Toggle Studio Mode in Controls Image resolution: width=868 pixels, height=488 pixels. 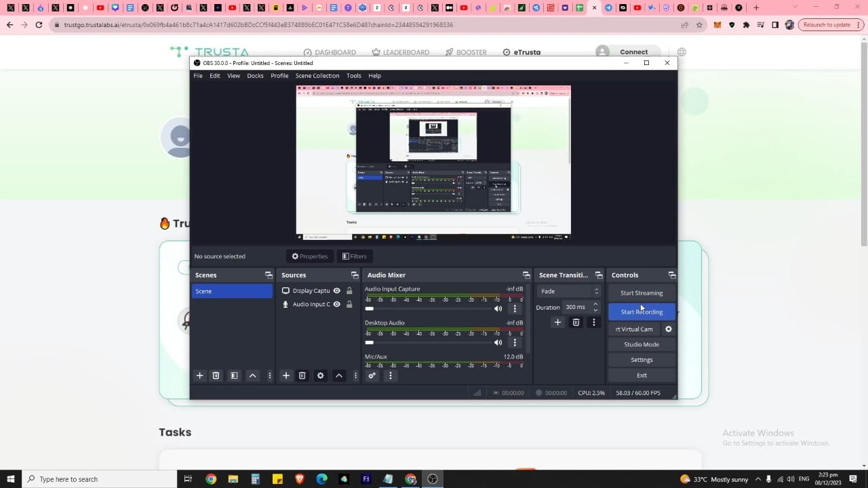[x=642, y=344]
